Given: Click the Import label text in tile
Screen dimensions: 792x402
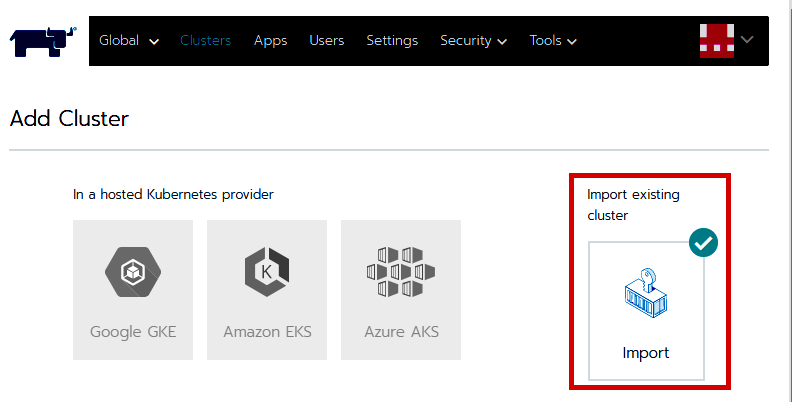Looking at the screenshot, I should point(646,353).
